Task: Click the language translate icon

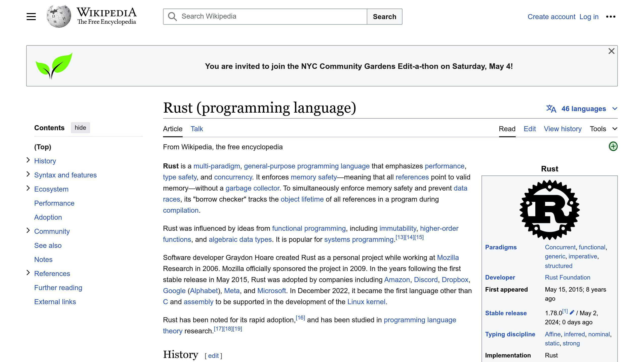Action: click(551, 109)
